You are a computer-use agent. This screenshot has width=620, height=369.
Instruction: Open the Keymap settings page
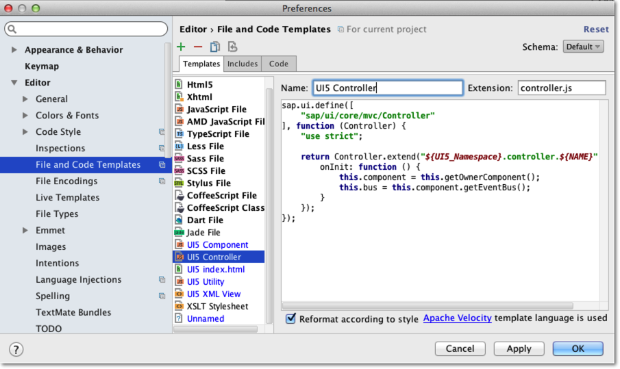tap(42, 66)
